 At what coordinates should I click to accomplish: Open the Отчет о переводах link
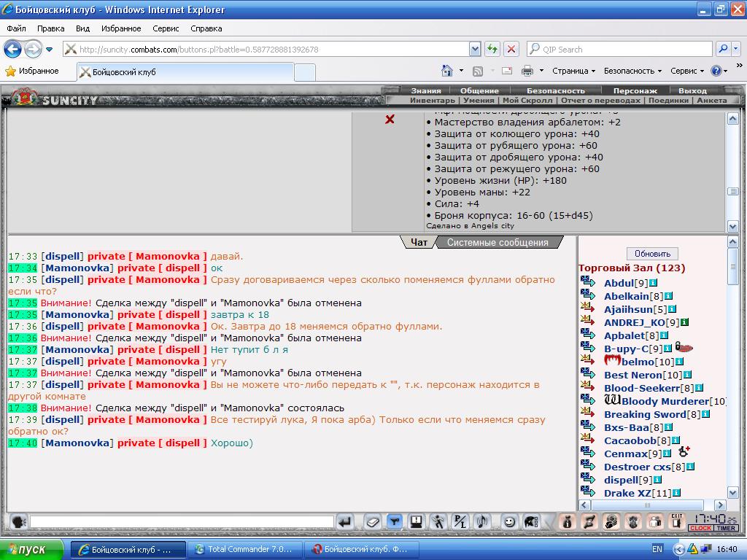(601, 100)
